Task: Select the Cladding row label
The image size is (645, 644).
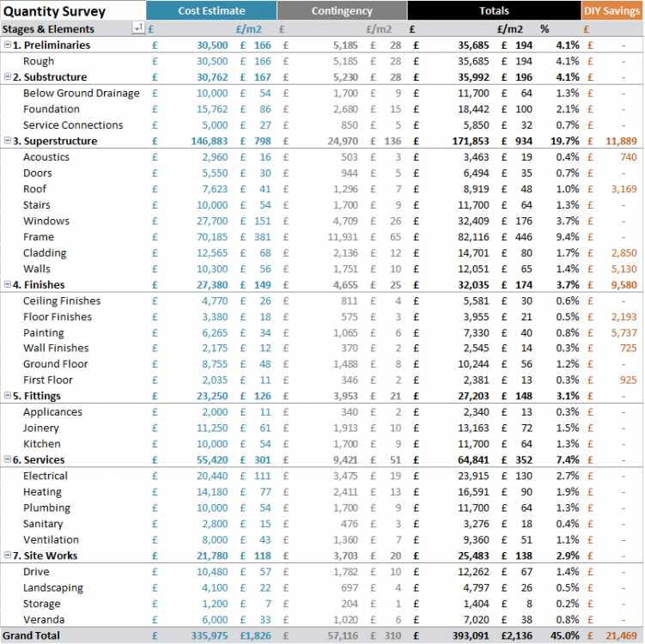Action: pyautogui.click(x=45, y=253)
